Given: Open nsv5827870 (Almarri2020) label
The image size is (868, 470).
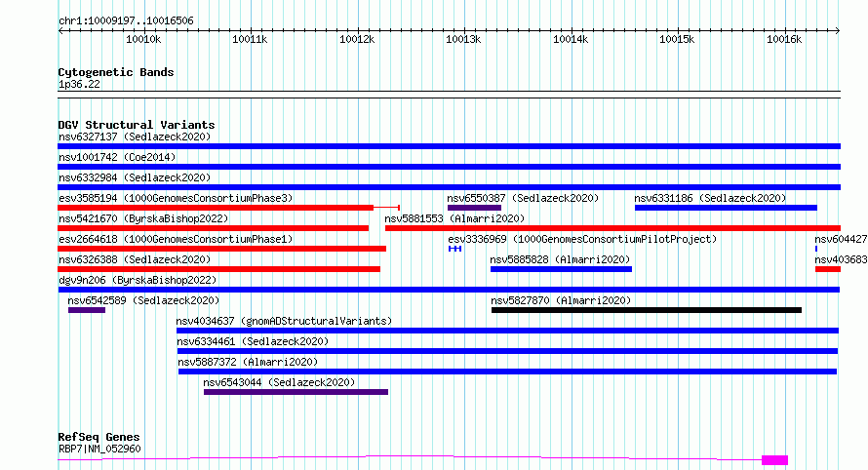Looking at the screenshot, I should click(x=561, y=300).
